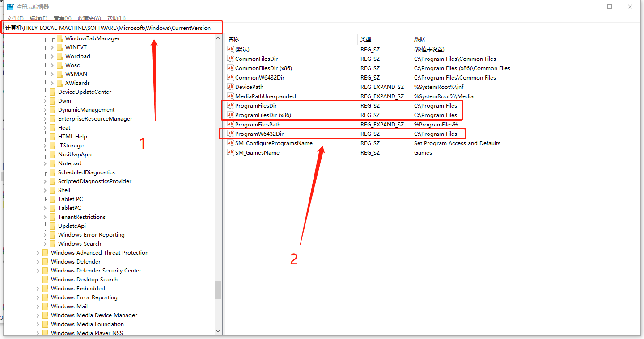Select the CommonW6432Dir value icon

[x=231, y=77]
